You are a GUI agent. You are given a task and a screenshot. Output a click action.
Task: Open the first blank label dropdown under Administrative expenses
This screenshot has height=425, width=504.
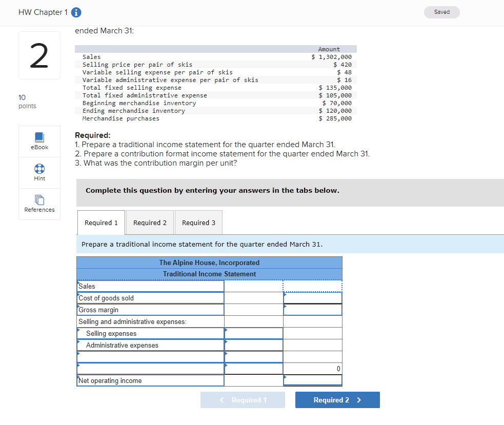(x=150, y=357)
